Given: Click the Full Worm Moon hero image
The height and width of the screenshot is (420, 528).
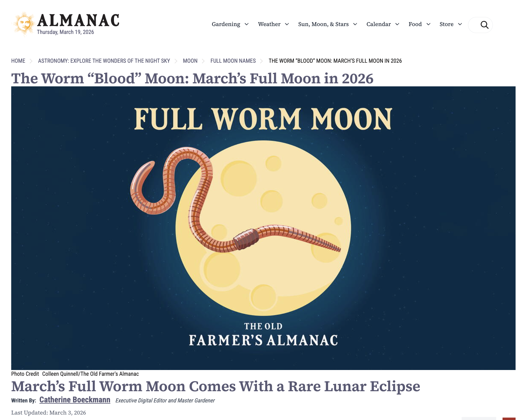Looking at the screenshot, I should pyautogui.click(x=263, y=228).
